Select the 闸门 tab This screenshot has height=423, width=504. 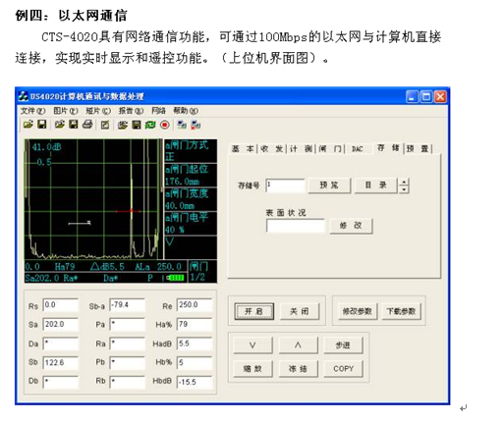330,149
